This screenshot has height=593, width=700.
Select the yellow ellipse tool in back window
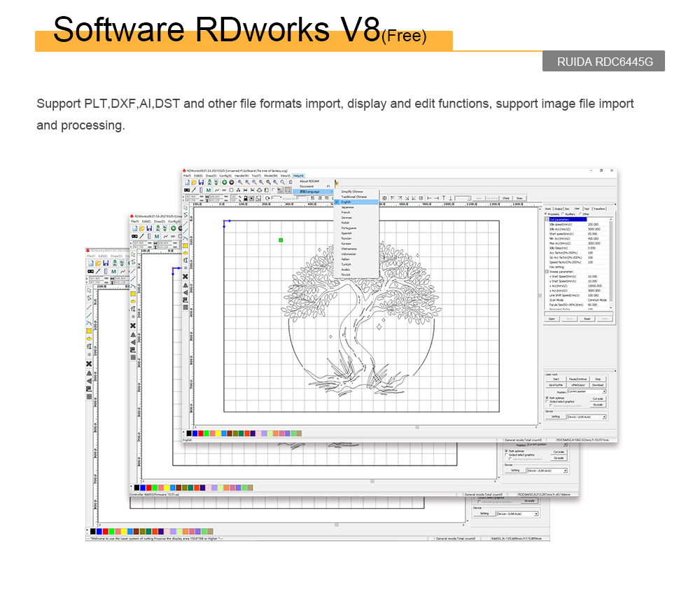tap(90, 338)
